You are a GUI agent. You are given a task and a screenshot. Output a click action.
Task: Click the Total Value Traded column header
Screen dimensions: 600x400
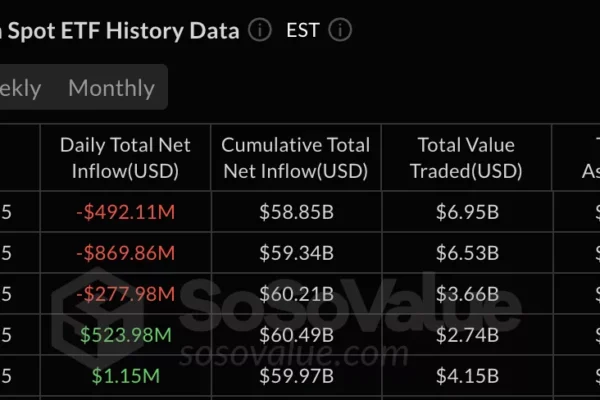(x=466, y=158)
